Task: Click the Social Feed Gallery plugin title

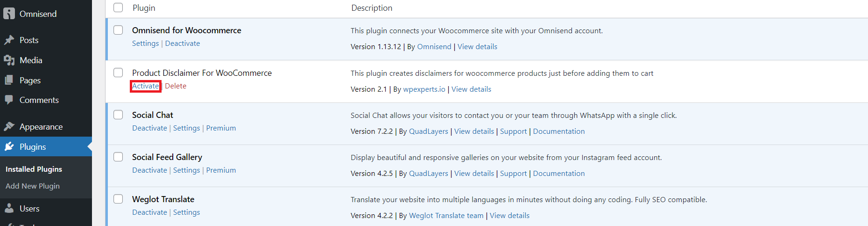Action: pyautogui.click(x=167, y=157)
